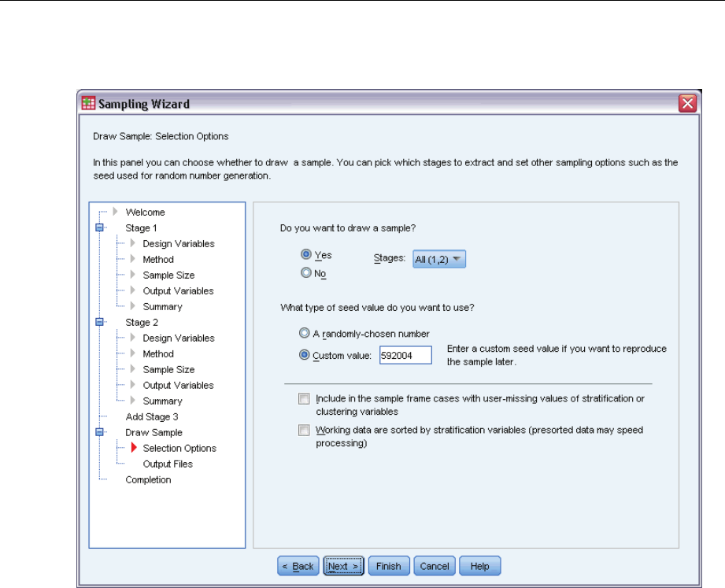Collapse the Stage 2 tree node
Image resolution: width=725 pixels, height=588 pixels.
coord(99,322)
